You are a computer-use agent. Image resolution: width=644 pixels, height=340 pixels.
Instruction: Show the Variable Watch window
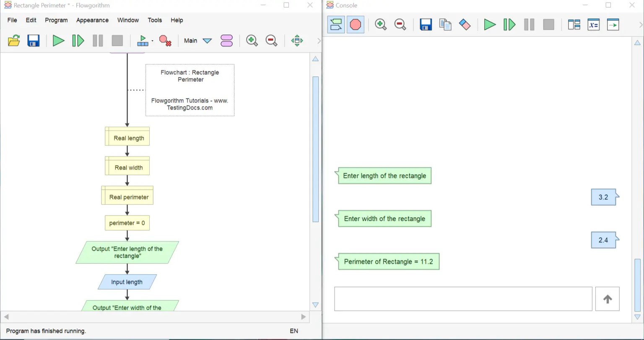pyautogui.click(x=594, y=25)
